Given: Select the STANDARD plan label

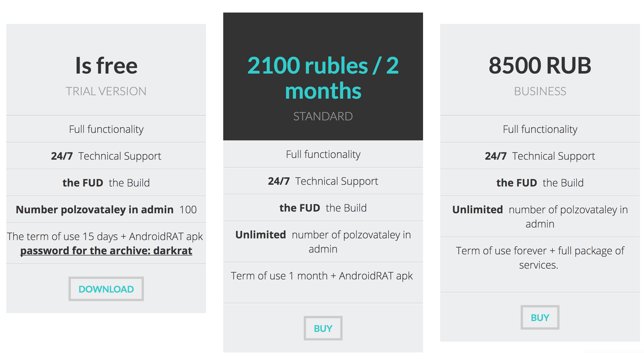Looking at the screenshot, I should [323, 116].
